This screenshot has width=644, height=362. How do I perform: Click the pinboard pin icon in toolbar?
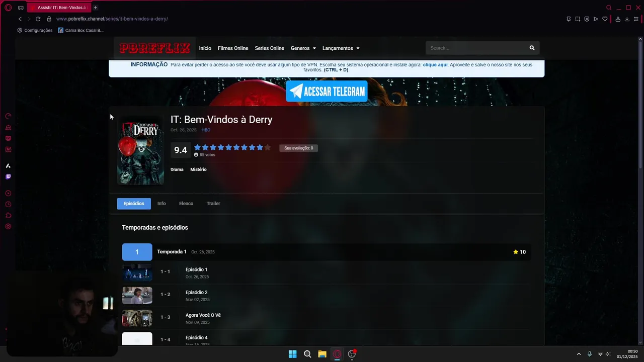pos(569,19)
